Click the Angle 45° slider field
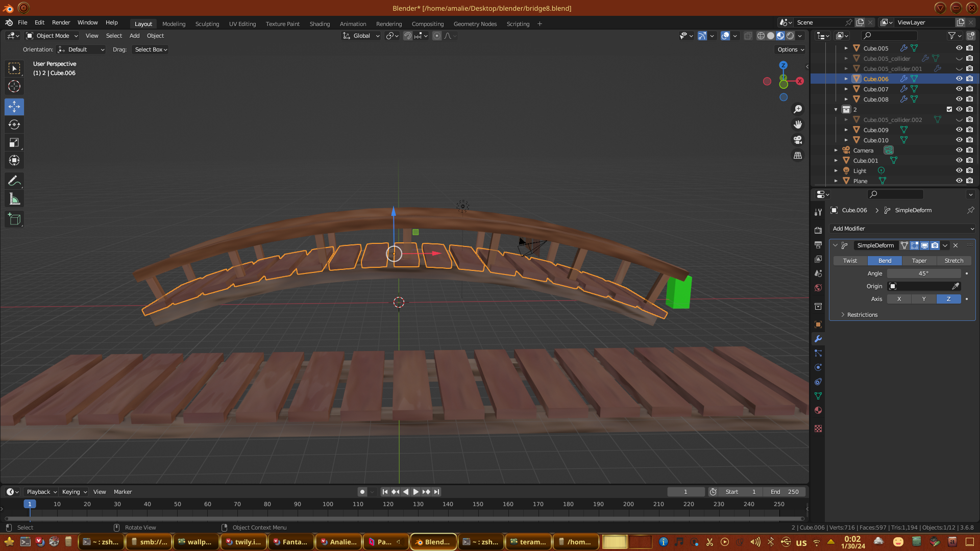This screenshot has width=980, height=551. (x=923, y=273)
